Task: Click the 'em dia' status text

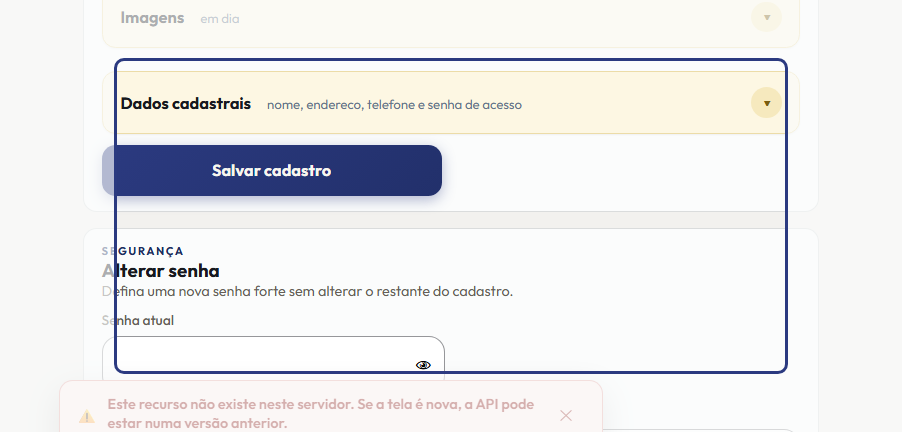Action: pyautogui.click(x=220, y=19)
